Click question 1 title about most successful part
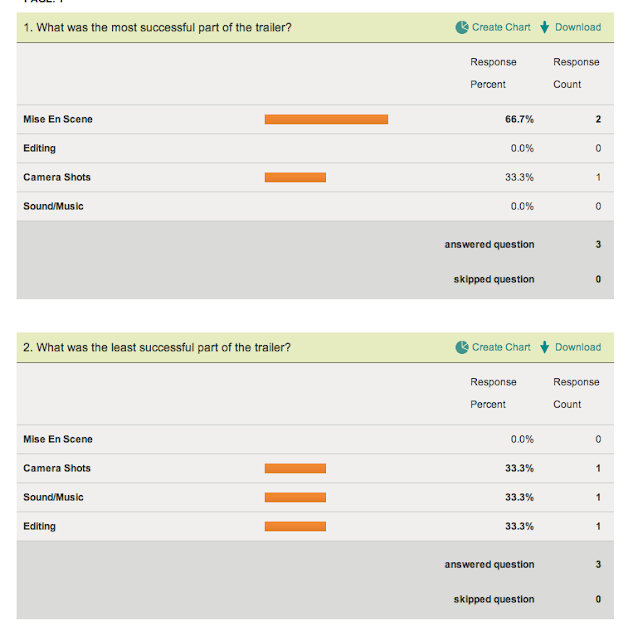Image resolution: width=633 pixels, height=640 pixels. pyautogui.click(x=157, y=27)
